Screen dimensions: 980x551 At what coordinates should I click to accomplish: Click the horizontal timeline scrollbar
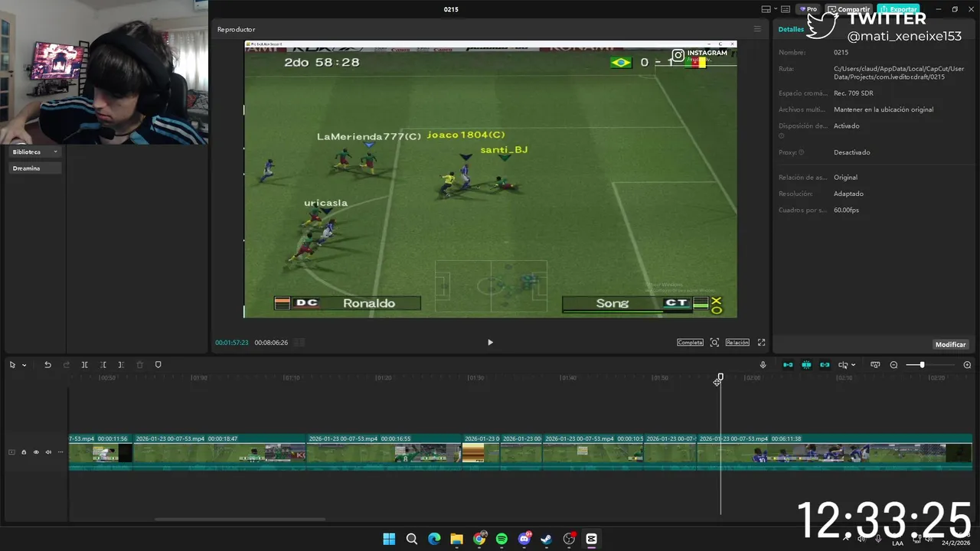(x=240, y=519)
